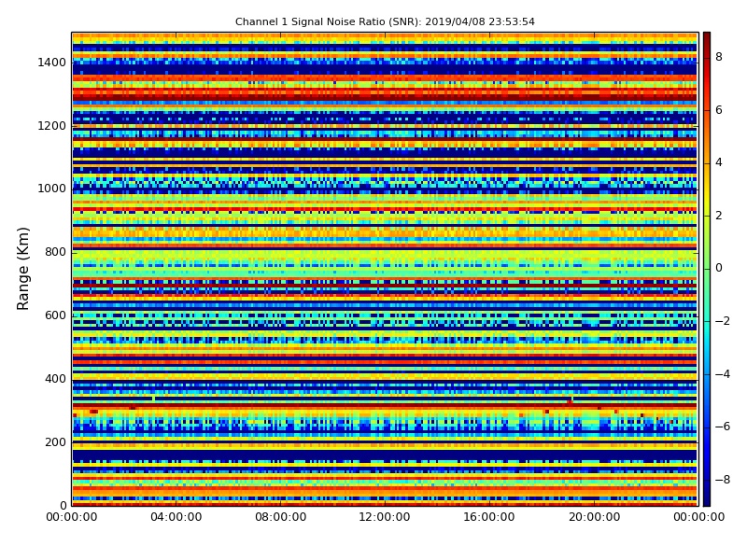Click the 16:00:00 time tick label
747x560 pixels.
click(489, 517)
